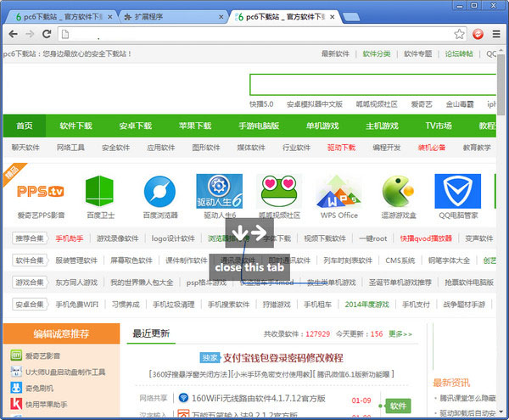Open the TV市场 navigation item
This screenshot has height=420, width=509.
pos(439,126)
